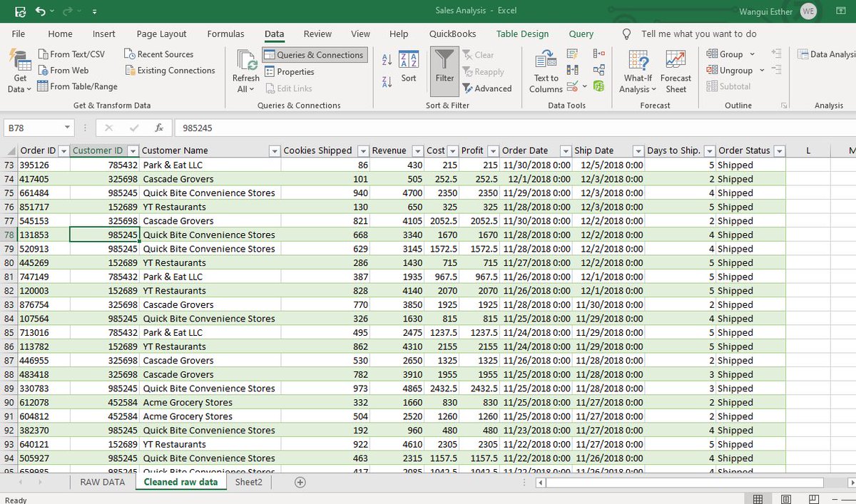Image resolution: width=856 pixels, height=504 pixels.
Task: Switch to the Sheet2 sheet tab
Action: point(249,483)
